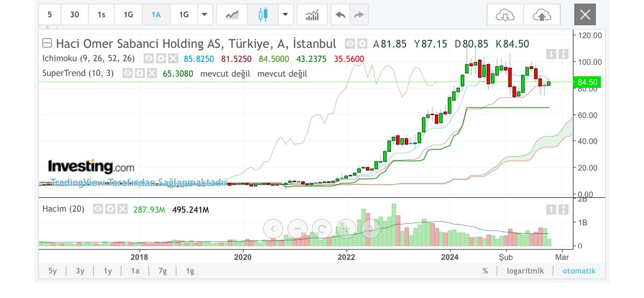Image resolution: width=644 pixels, height=298 pixels.
Task: Select the 30 minute interval button
Action: click(x=74, y=15)
